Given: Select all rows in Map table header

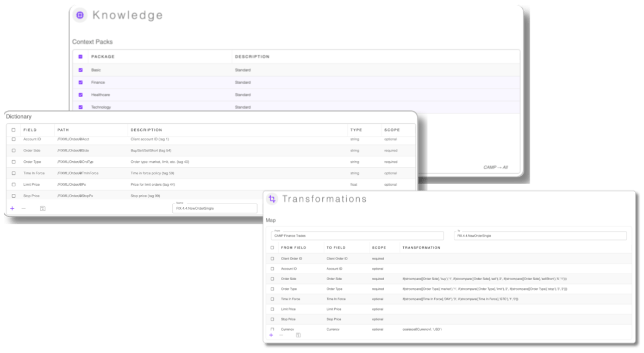Looking at the screenshot, I should [272, 248].
